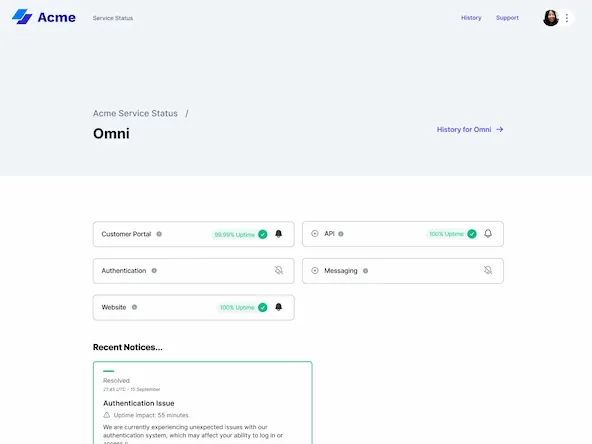Show info for Website

[134, 307]
